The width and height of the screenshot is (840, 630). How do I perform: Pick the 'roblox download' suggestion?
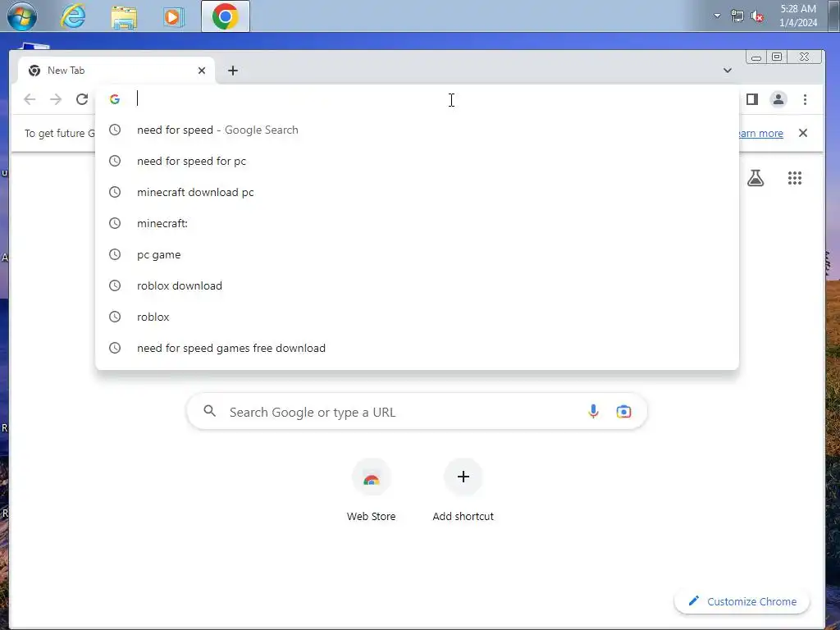click(417, 285)
